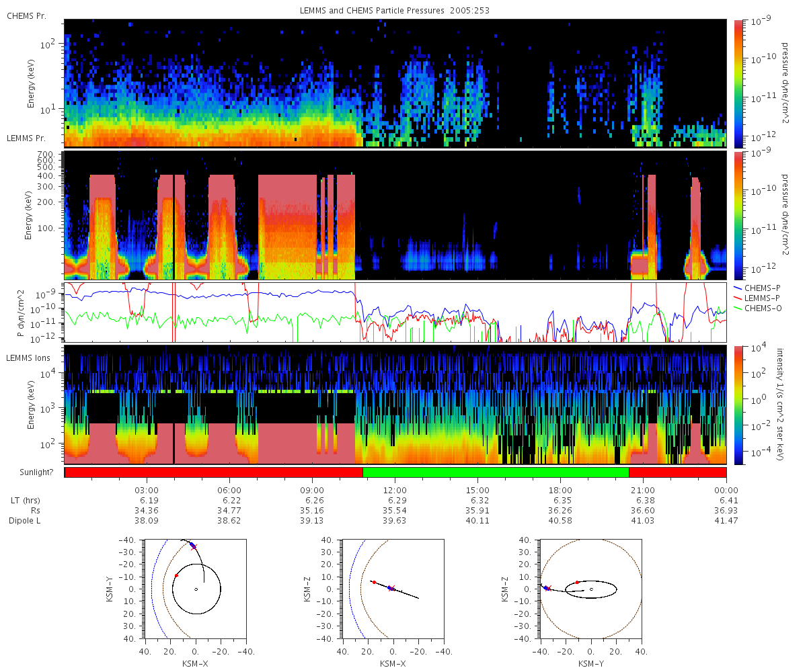This screenshot has height=672, width=807.
Task: Click the Dipole L value 38.09
Action: pos(147,521)
